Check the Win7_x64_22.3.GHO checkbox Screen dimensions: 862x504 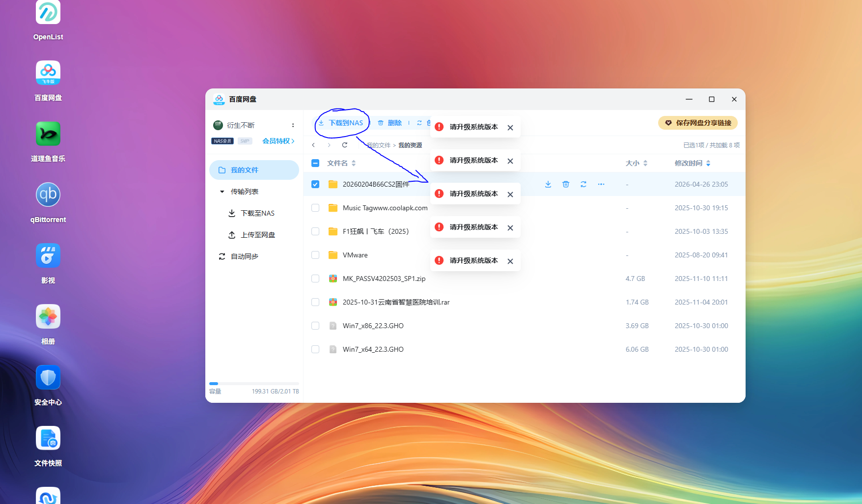point(315,349)
